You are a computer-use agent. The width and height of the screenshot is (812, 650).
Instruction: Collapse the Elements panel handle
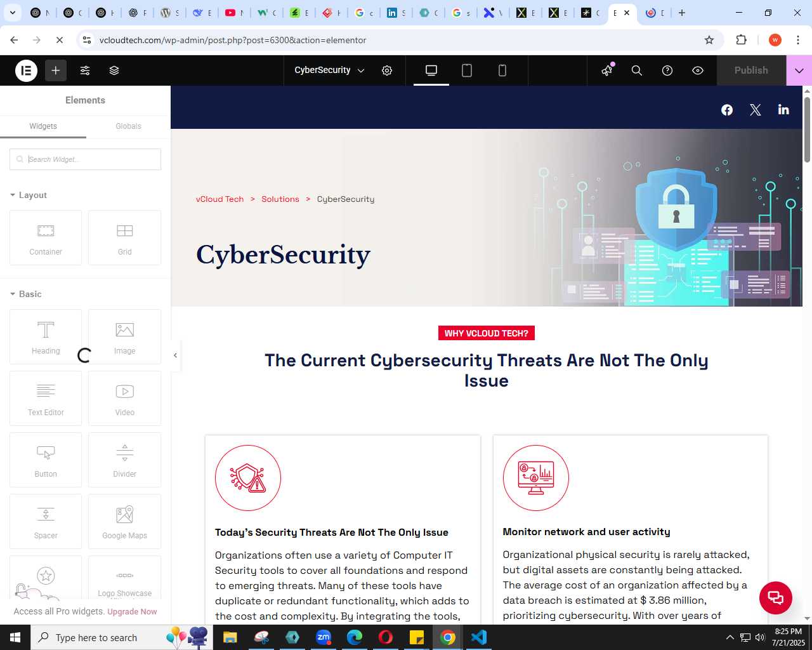(175, 355)
